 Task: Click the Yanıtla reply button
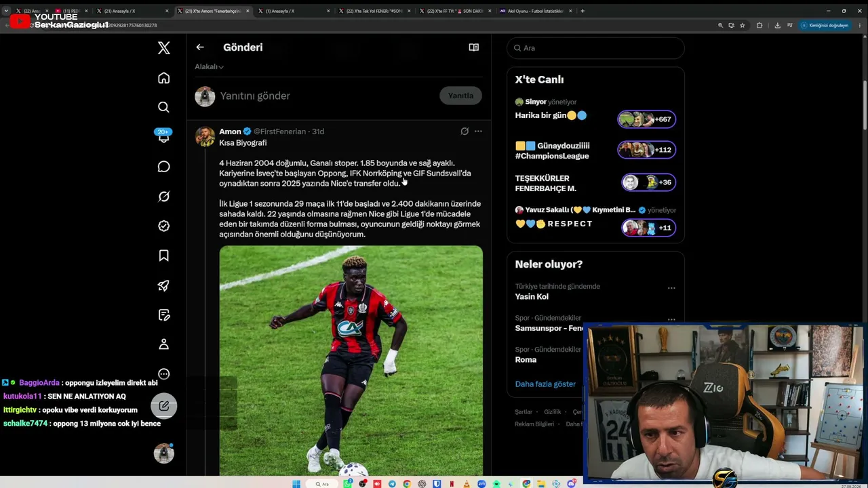click(460, 96)
